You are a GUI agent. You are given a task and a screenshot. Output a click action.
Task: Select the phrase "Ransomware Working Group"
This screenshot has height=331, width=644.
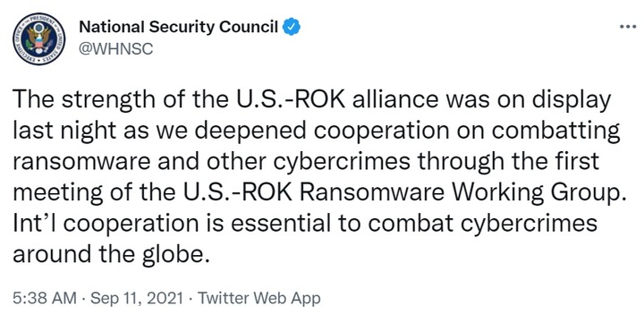click(x=462, y=192)
